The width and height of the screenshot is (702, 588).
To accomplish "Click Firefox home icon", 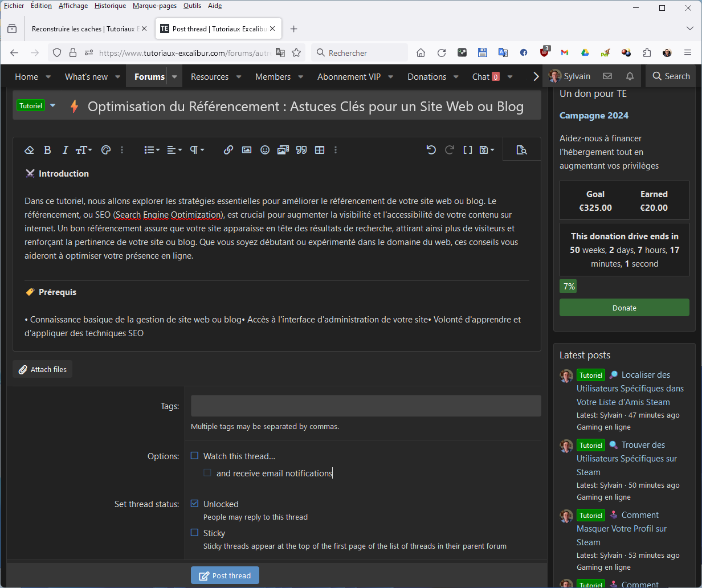I will pos(421,52).
